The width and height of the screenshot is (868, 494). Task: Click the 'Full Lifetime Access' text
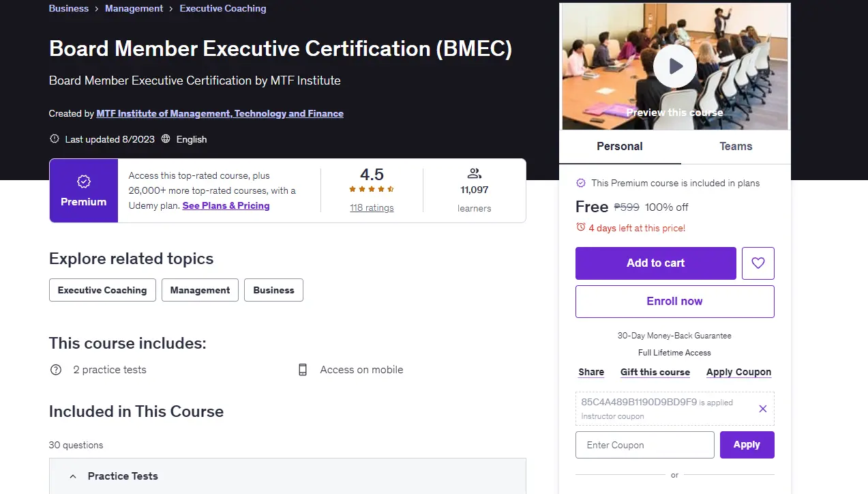click(674, 353)
